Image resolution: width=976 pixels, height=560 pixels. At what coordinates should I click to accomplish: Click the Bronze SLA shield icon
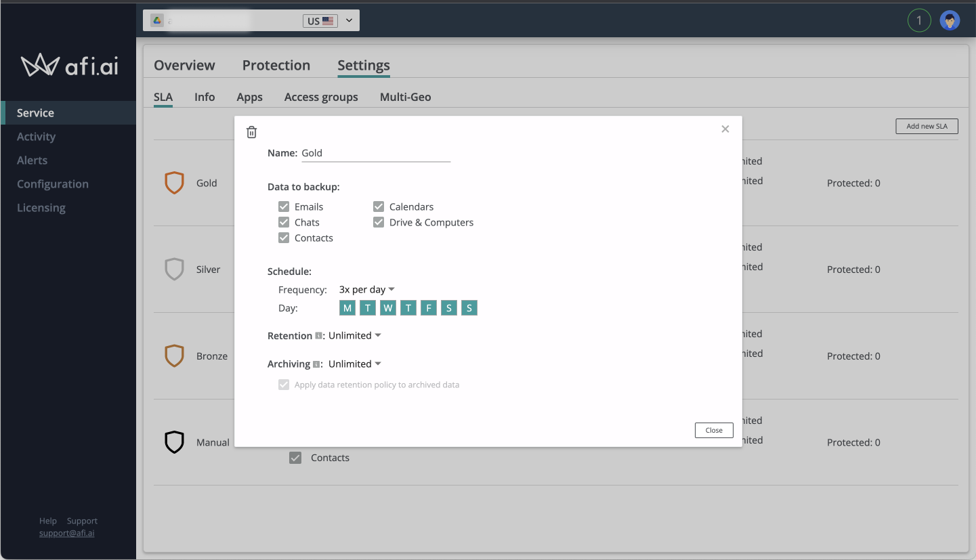174,356
